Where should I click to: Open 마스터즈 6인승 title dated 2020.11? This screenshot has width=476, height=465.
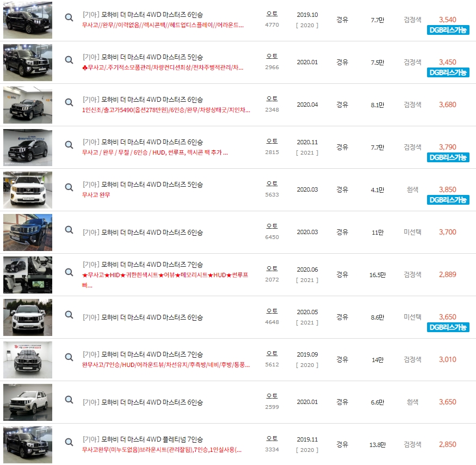click(143, 142)
